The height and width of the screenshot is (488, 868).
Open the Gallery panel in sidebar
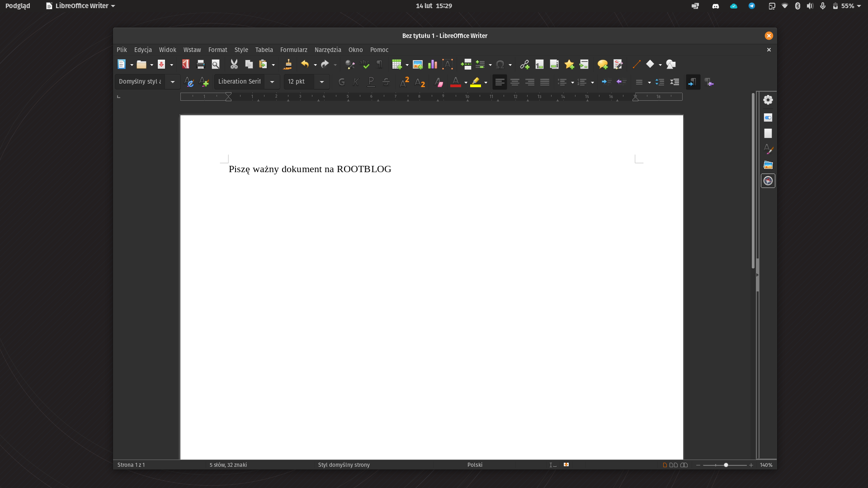click(768, 165)
